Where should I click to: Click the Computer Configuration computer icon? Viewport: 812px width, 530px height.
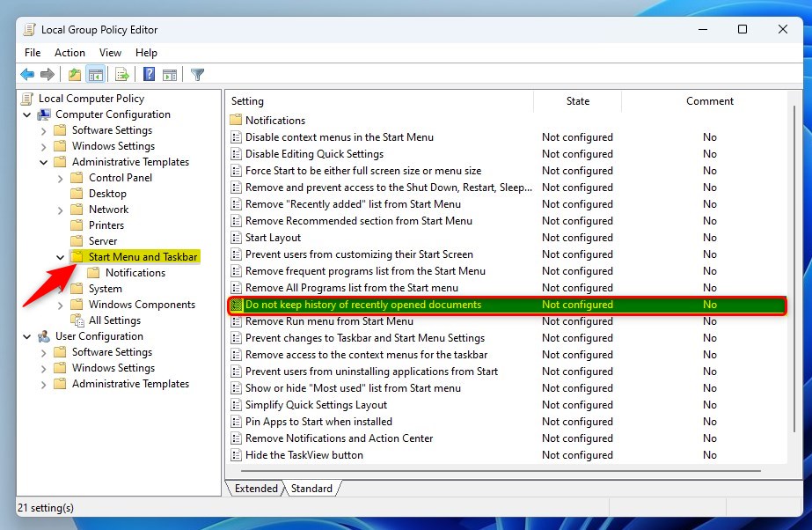45,114
